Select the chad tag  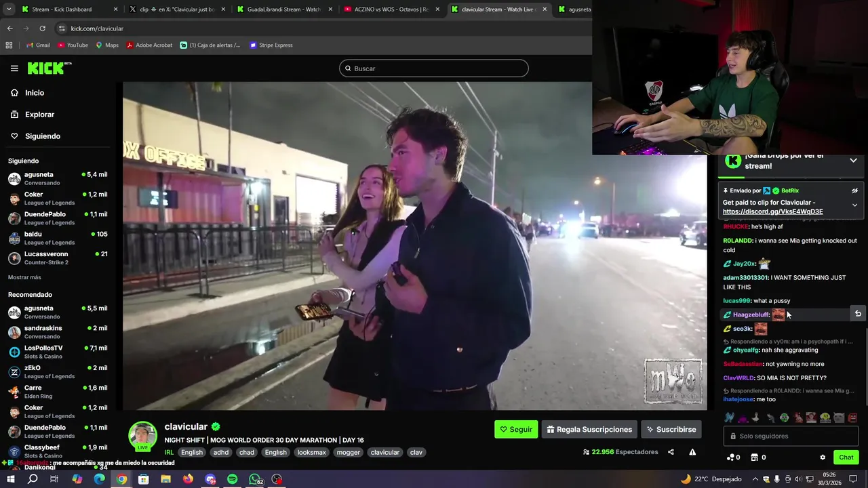click(247, 452)
